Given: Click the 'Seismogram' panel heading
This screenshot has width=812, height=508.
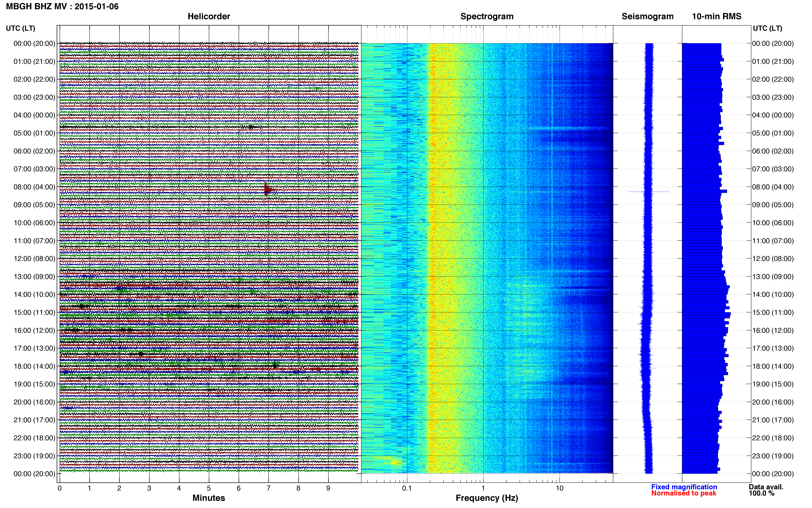Looking at the screenshot, I should click(648, 16).
